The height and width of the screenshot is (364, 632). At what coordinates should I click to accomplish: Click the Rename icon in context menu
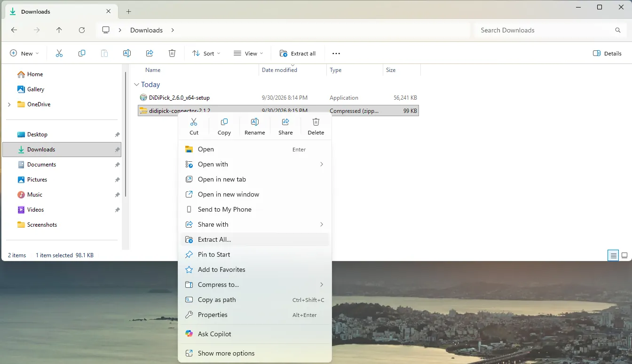tap(255, 122)
